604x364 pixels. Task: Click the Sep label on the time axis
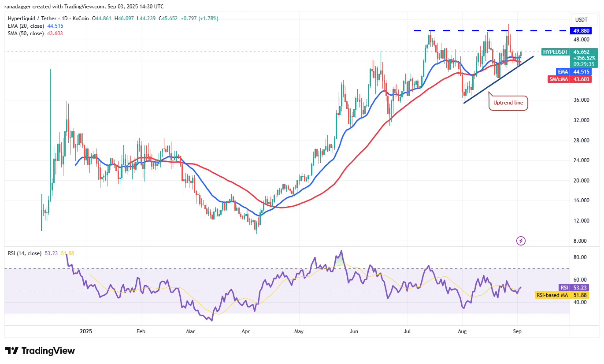click(x=516, y=331)
